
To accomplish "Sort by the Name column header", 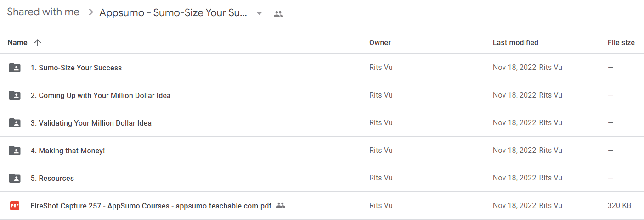I will [18, 42].
